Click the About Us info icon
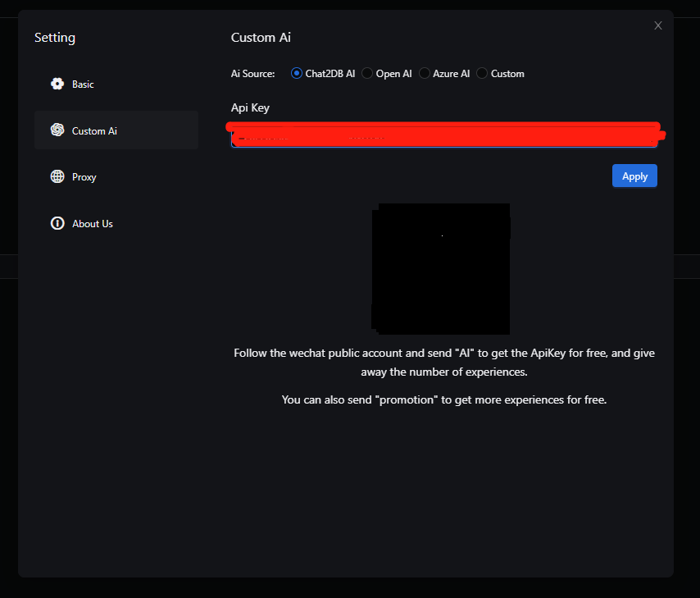This screenshot has height=598, width=700. 57,223
